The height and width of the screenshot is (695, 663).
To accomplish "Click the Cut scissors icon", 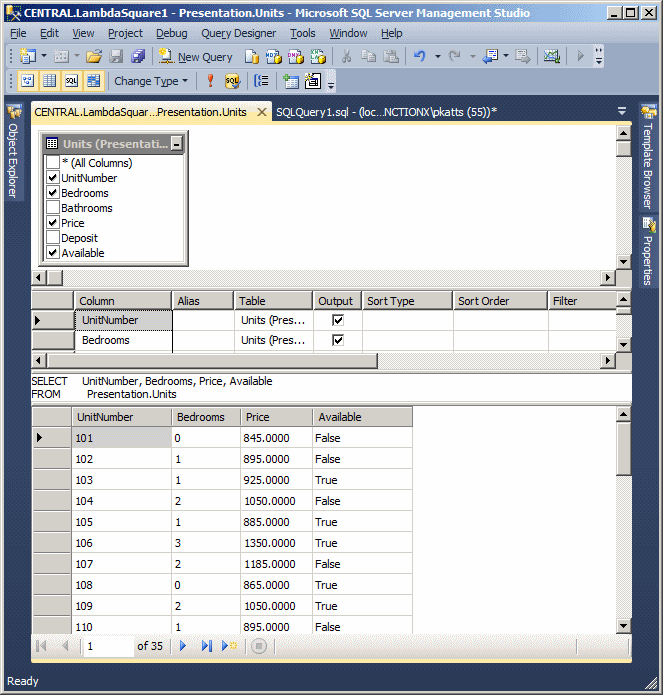I will [347, 56].
